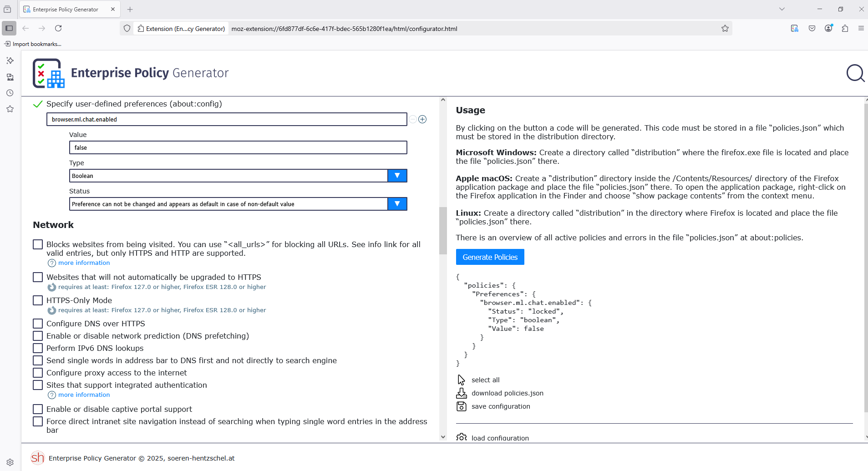Click the sh author logo in footer
Viewport: 868px width, 471px height.
point(38,457)
